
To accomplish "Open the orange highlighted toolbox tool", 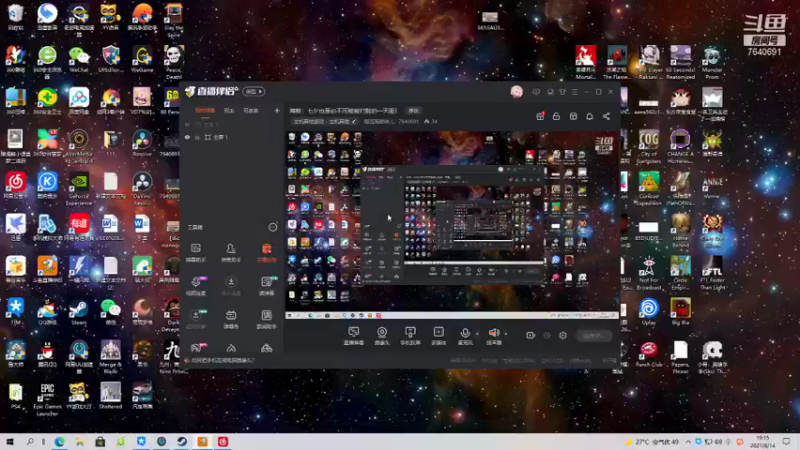I will (266, 252).
